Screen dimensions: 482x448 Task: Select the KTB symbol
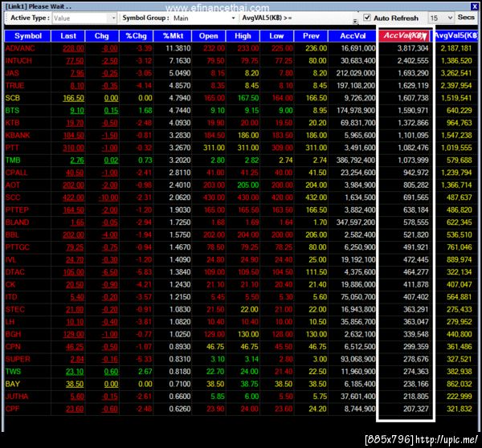(12, 123)
